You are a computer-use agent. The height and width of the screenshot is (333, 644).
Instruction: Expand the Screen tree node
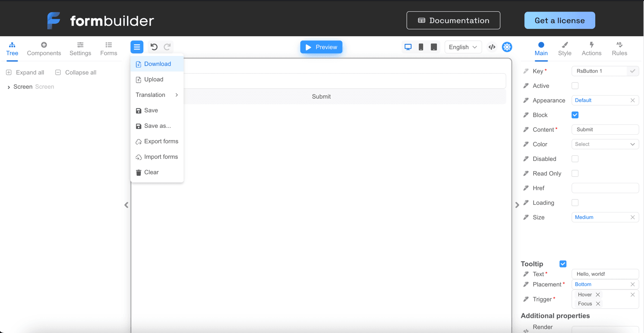8,86
